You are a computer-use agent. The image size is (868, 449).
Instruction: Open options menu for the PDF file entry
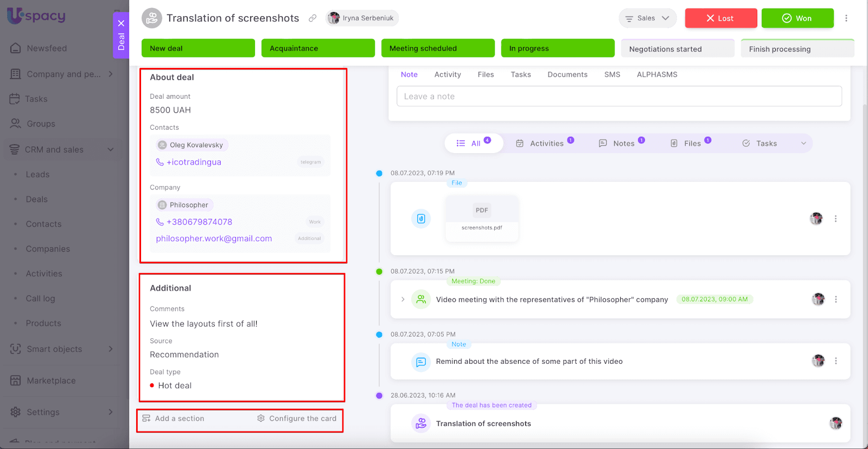tap(835, 219)
